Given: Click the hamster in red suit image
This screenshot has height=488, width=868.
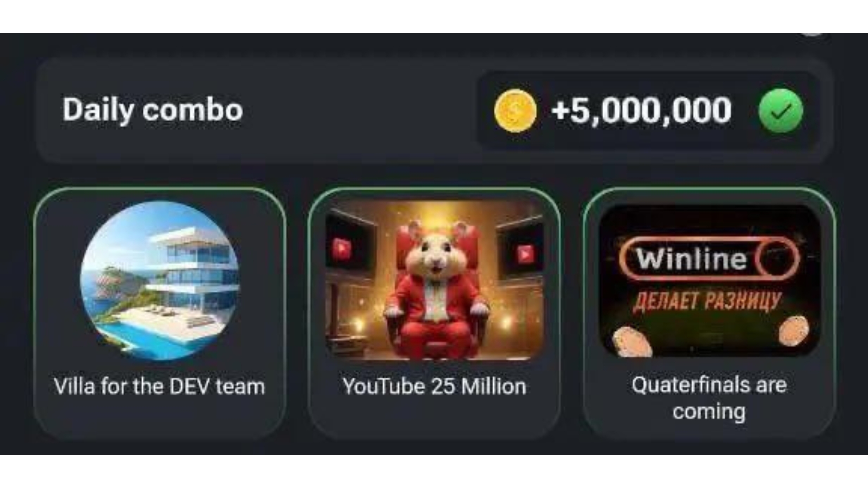Looking at the screenshot, I should 434,280.
